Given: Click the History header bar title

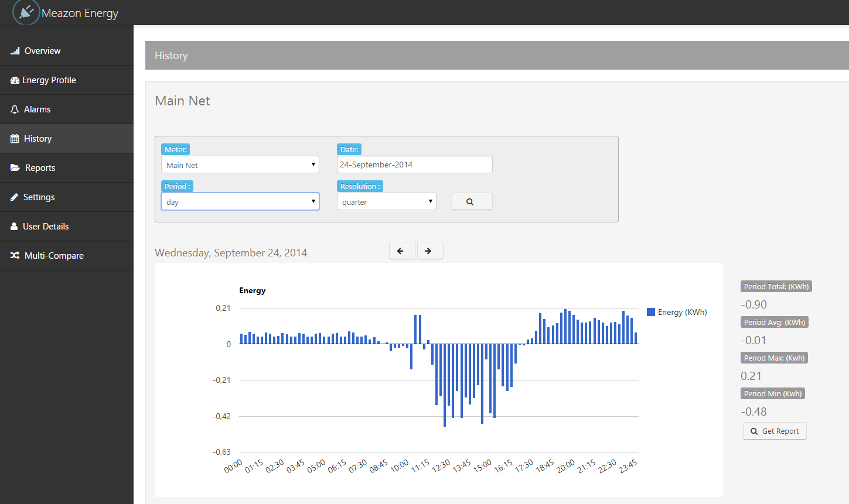Looking at the screenshot, I should pyautogui.click(x=171, y=56).
